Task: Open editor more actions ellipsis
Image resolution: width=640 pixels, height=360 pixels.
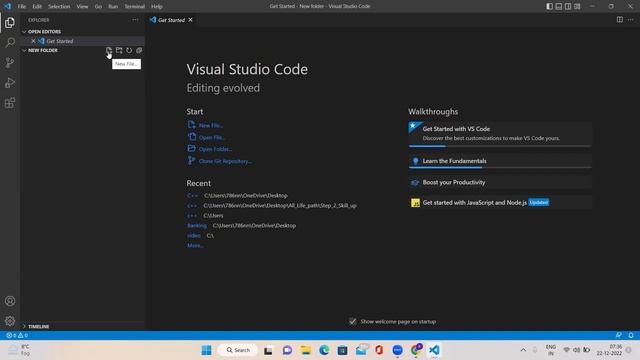Action: (x=631, y=20)
